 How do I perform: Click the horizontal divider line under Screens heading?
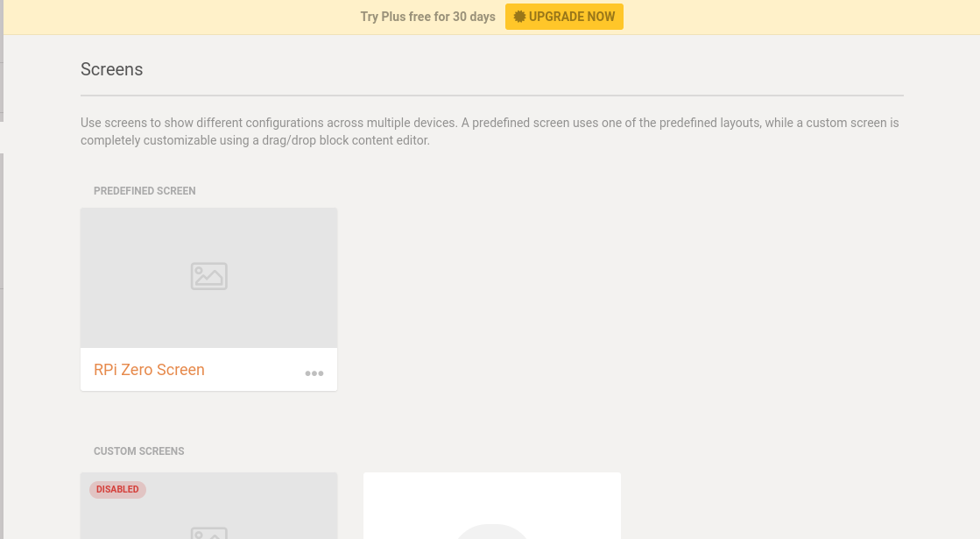point(492,96)
